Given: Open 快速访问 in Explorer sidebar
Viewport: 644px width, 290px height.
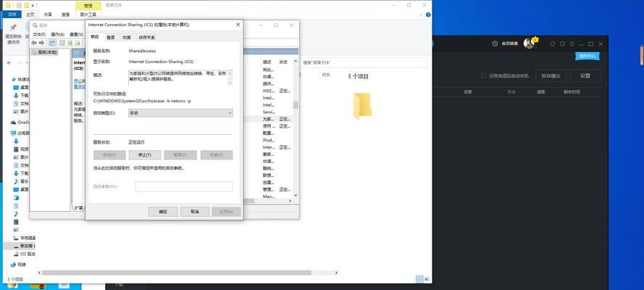Looking at the screenshot, I should (x=21, y=79).
